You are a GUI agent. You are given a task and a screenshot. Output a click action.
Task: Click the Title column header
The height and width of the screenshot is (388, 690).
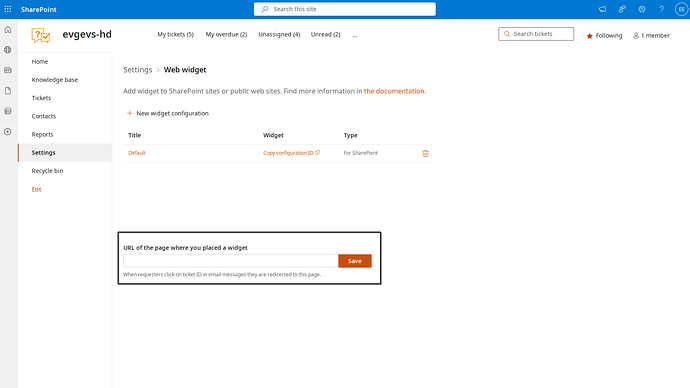pyautogui.click(x=135, y=135)
